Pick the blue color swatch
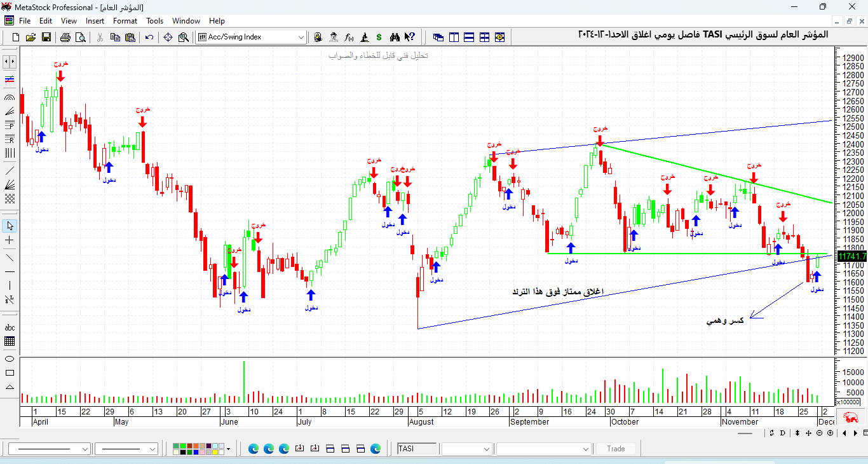 point(196,453)
